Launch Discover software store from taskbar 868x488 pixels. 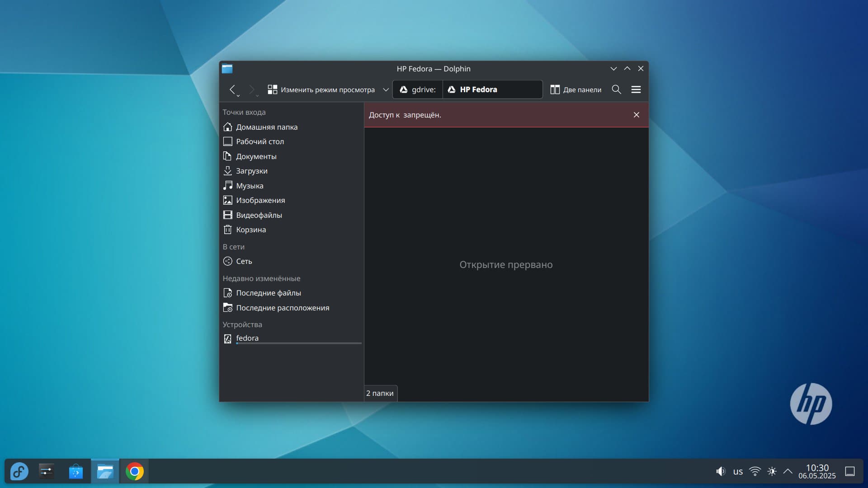pyautogui.click(x=76, y=471)
